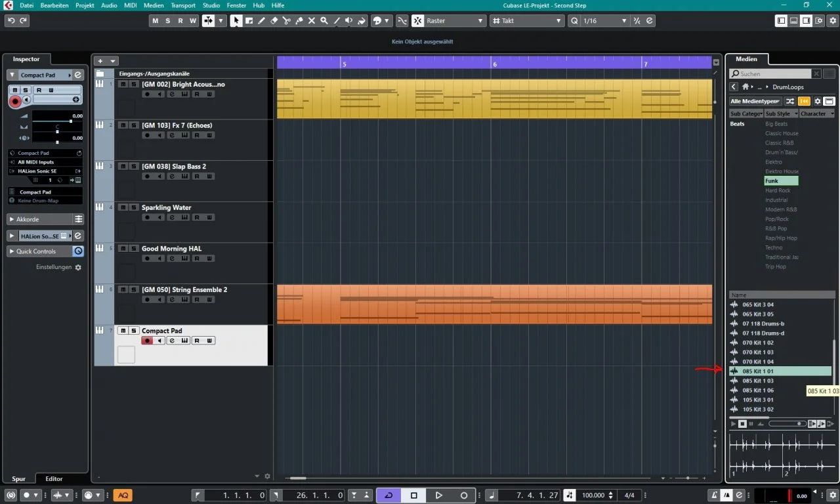Screen dimensions: 840x504
Task: Mute the Slap Bass 2 track
Action: click(x=123, y=167)
